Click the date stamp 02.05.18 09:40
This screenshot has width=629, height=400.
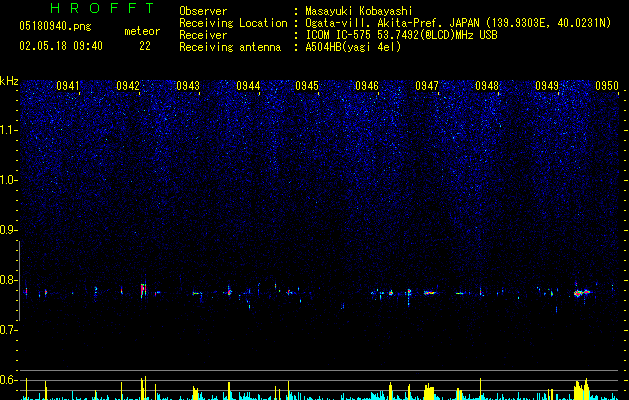click(x=61, y=46)
